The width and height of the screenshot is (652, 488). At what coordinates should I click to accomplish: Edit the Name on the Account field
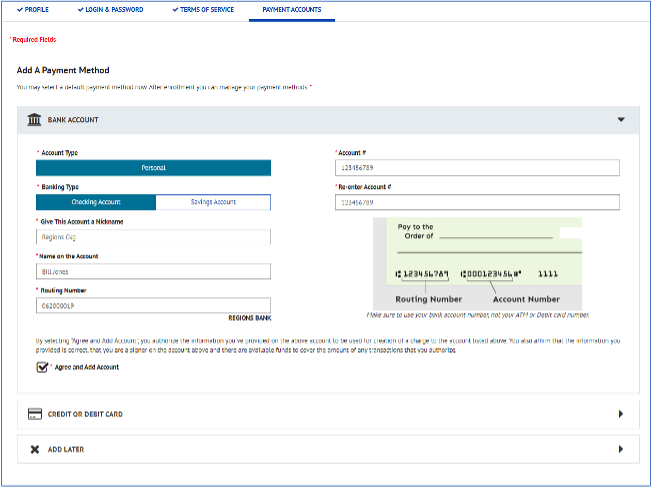tap(153, 271)
